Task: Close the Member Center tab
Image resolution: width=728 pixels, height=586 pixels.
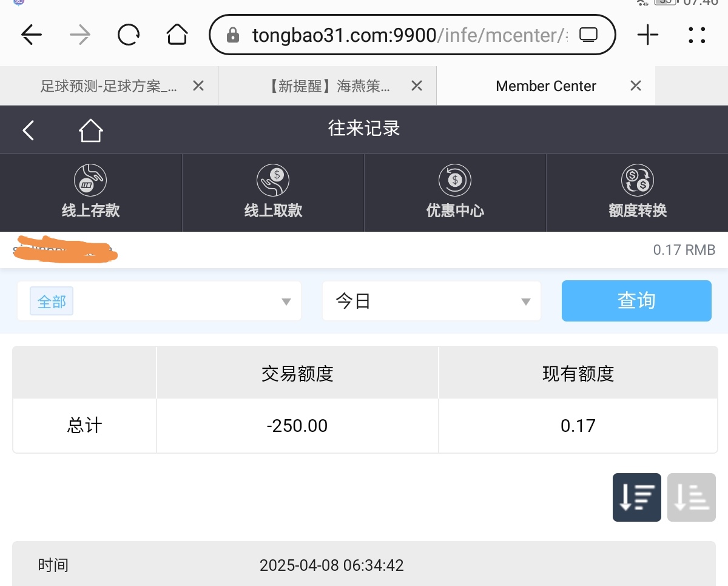Action: [635, 86]
